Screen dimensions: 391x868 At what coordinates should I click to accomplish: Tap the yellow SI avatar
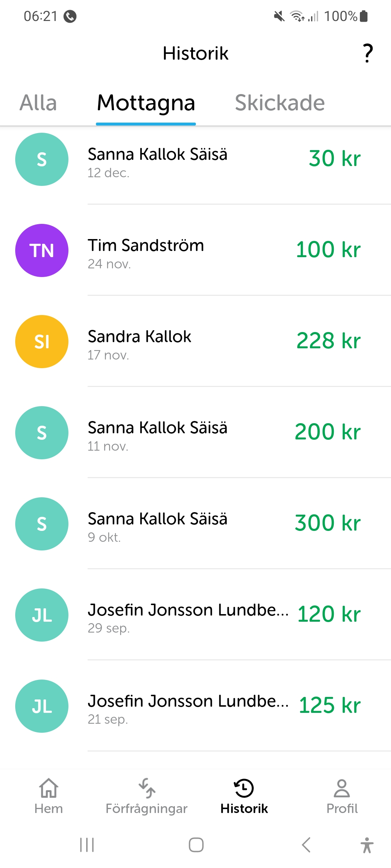42,341
